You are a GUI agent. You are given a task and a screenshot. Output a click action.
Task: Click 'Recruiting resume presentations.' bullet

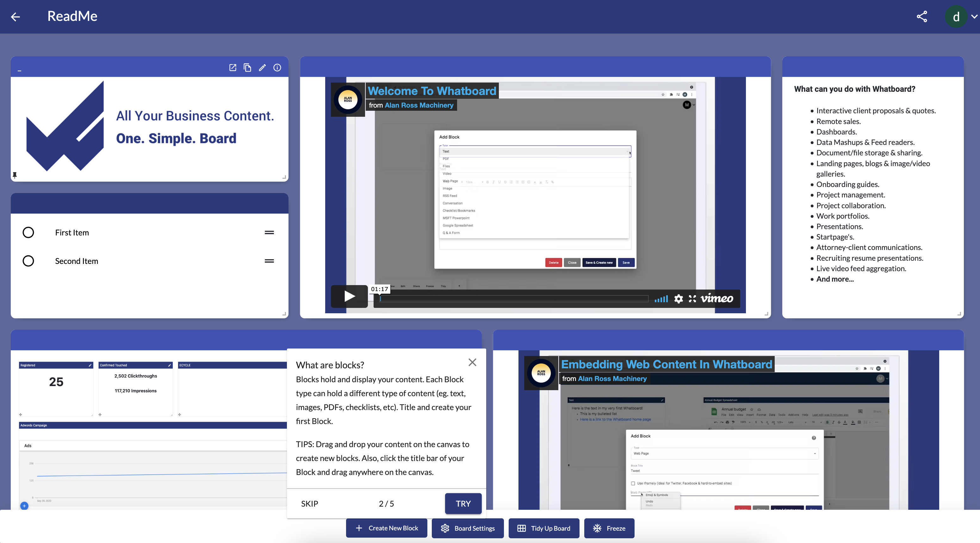click(870, 258)
